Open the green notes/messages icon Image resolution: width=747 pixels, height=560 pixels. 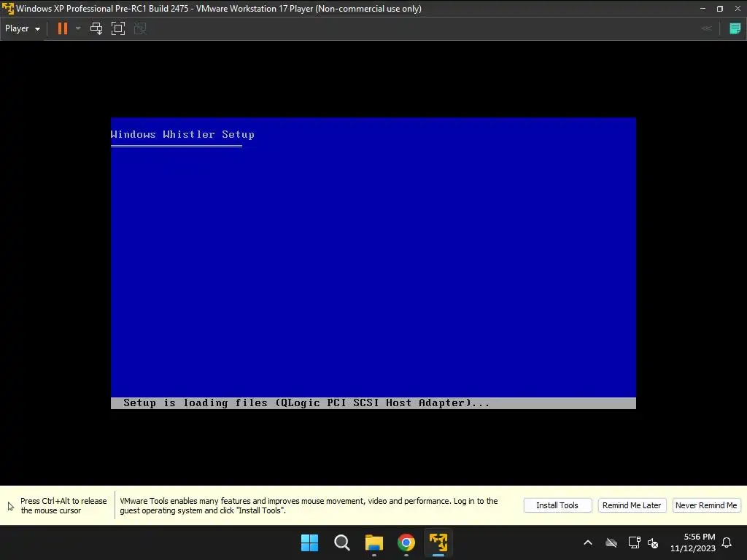coord(735,28)
